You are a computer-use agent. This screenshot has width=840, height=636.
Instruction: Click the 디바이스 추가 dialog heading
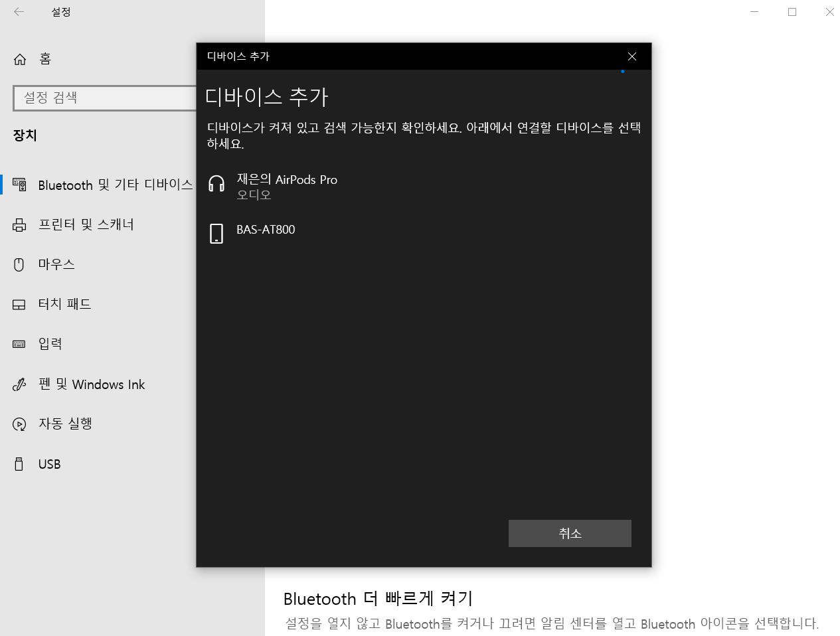tap(267, 97)
